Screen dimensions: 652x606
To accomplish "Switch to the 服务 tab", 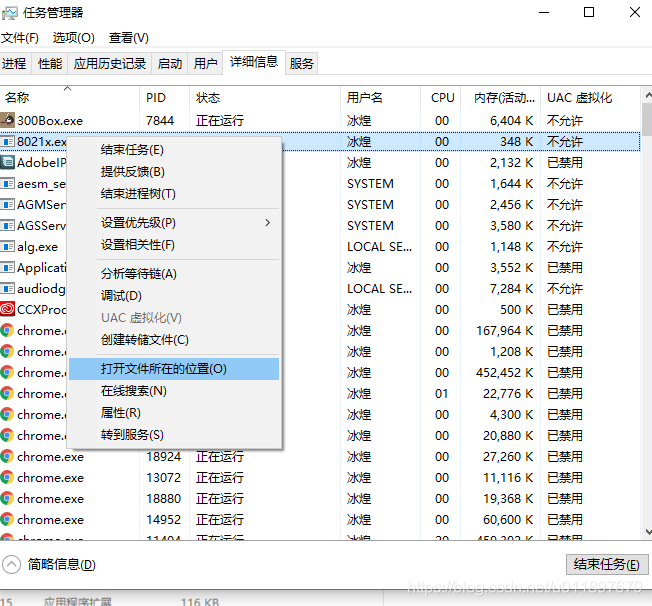I will point(301,64).
